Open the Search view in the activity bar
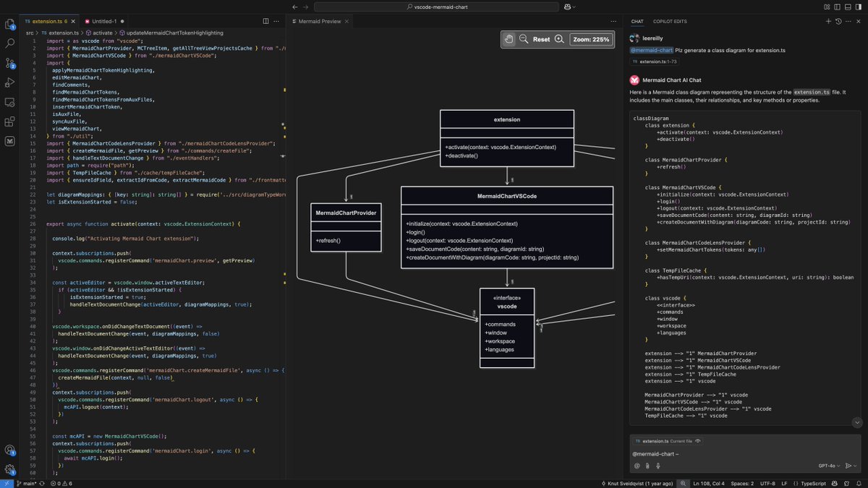This screenshot has height=488, width=868. pyautogui.click(x=9, y=43)
